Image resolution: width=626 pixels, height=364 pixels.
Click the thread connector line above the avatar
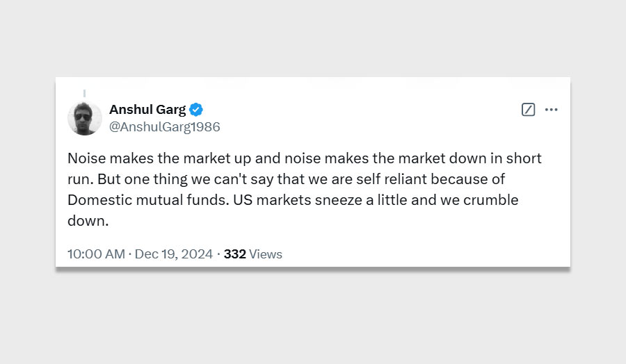coord(85,93)
